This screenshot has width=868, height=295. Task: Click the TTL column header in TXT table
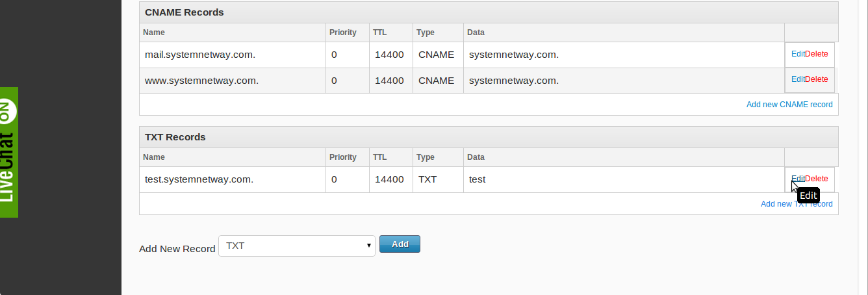[x=379, y=157]
